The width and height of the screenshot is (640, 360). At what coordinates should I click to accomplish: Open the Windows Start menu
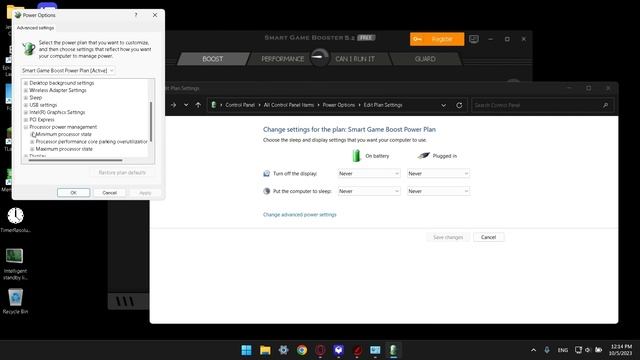tap(246, 350)
